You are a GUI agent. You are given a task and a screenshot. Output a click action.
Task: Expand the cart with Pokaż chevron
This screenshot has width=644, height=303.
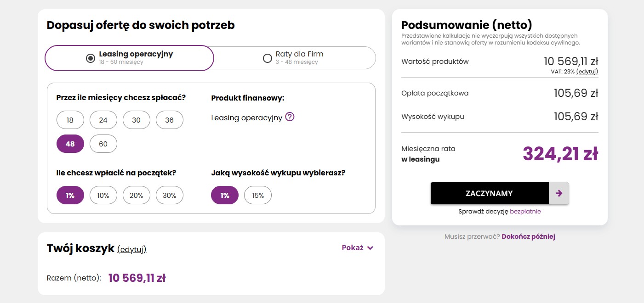click(x=358, y=248)
